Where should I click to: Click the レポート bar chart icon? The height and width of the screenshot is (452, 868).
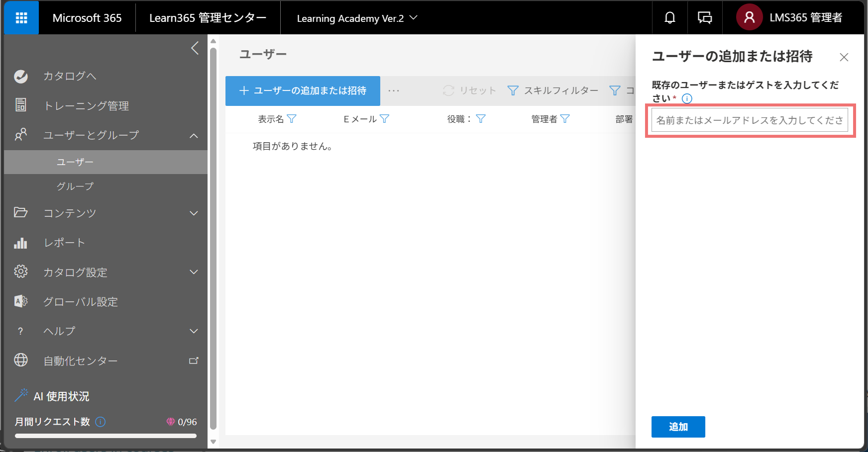21,243
